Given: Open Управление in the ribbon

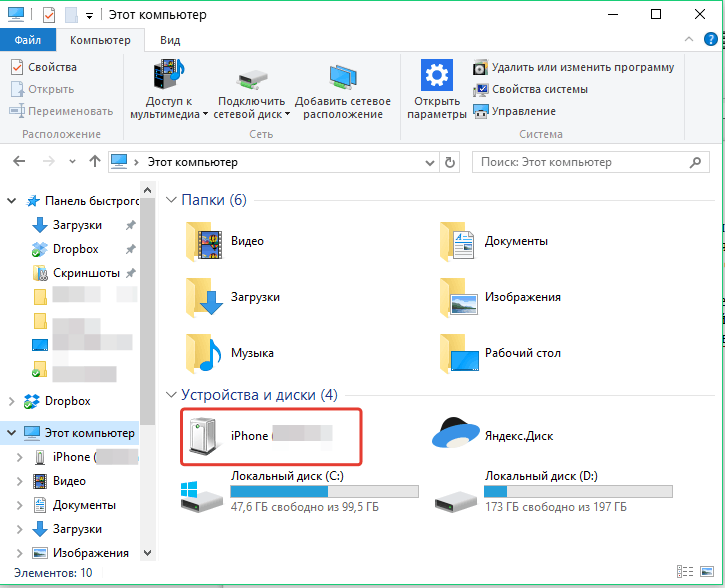Looking at the screenshot, I should [x=514, y=111].
